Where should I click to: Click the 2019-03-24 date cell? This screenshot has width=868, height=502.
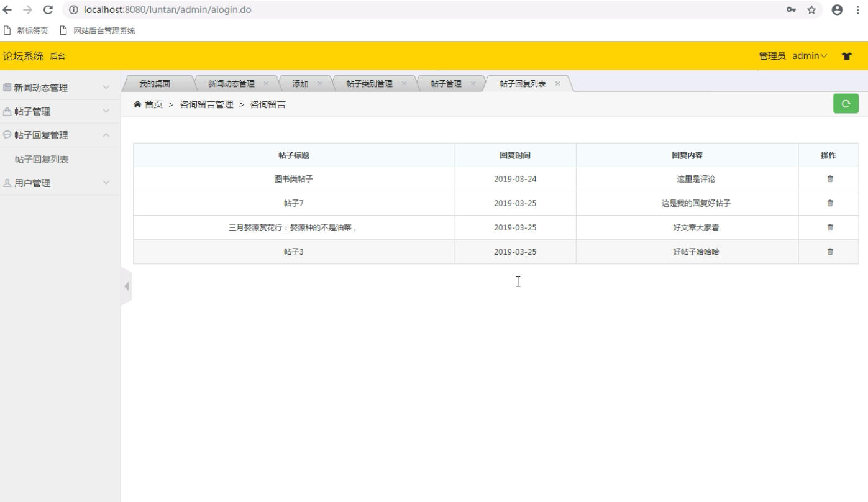click(515, 179)
